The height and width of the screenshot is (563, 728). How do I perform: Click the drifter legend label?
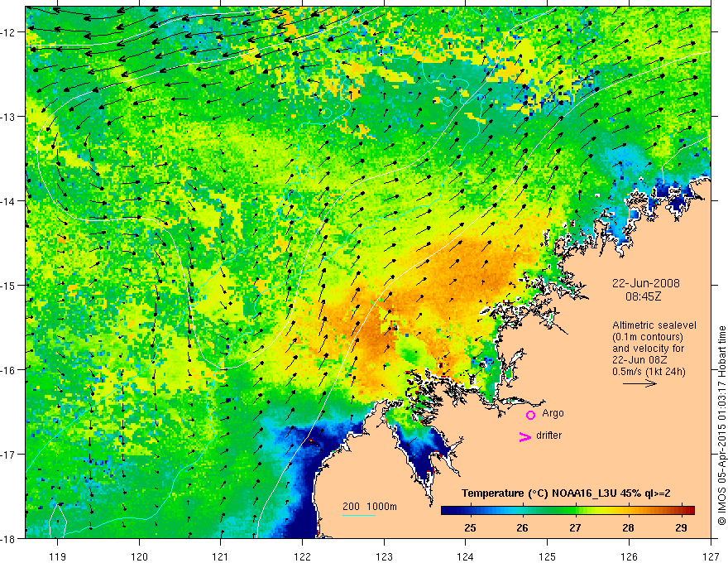[548, 435]
